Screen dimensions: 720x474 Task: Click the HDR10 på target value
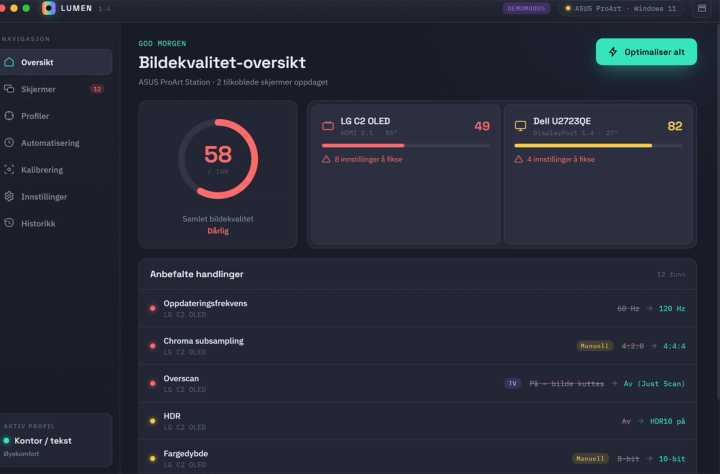pyautogui.click(x=667, y=421)
